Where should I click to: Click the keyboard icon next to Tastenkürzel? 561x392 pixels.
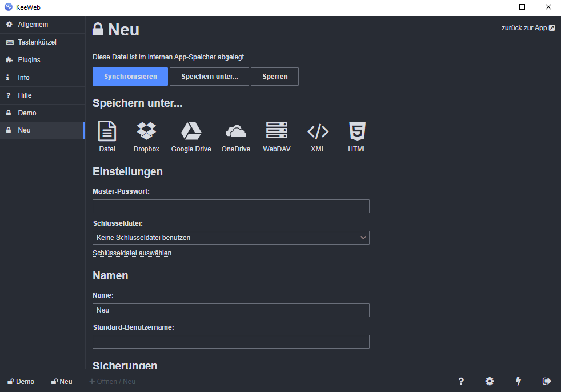pyautogui.click(x=10, y=42)
